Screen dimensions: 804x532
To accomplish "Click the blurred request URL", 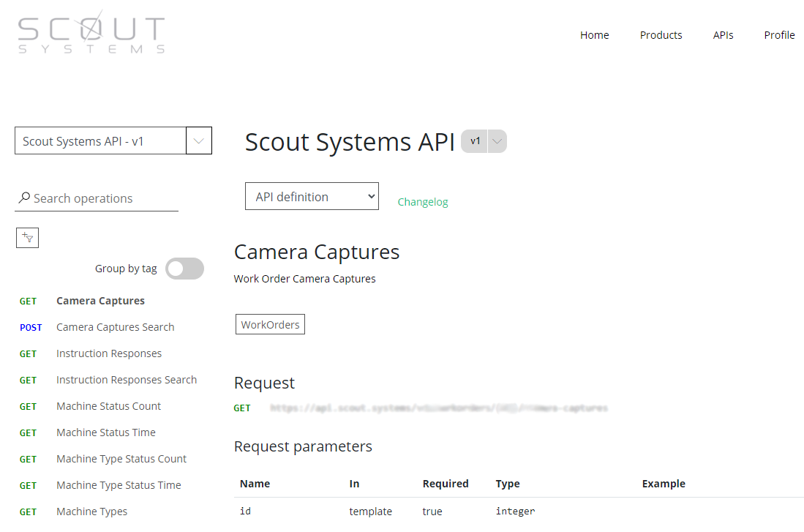I will (x=439, y=408).
